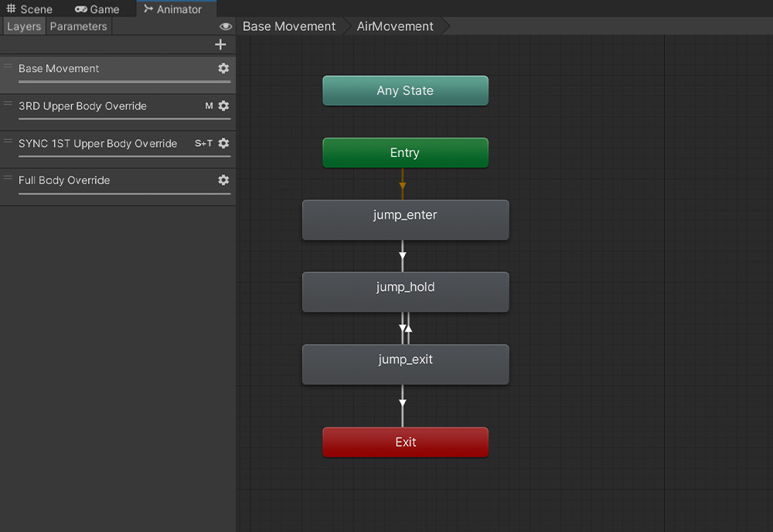Grab the 3RD Upper Body Override reorder handle

(8, 104)
